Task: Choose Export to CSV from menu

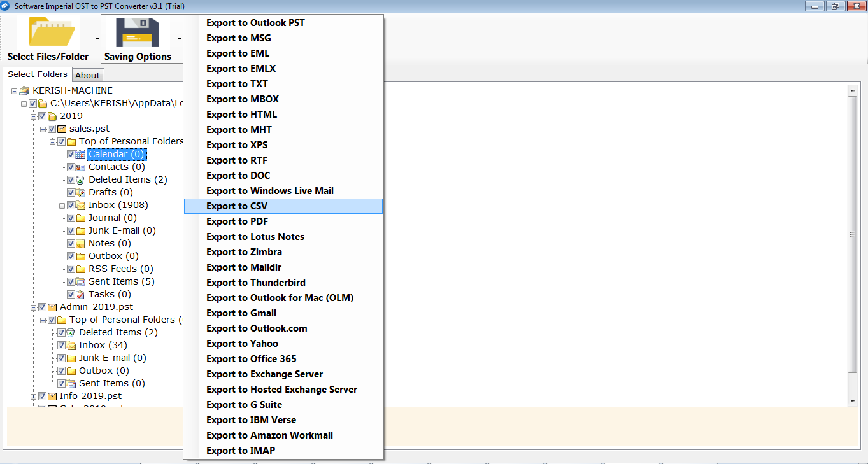Action: coord(237,206)
